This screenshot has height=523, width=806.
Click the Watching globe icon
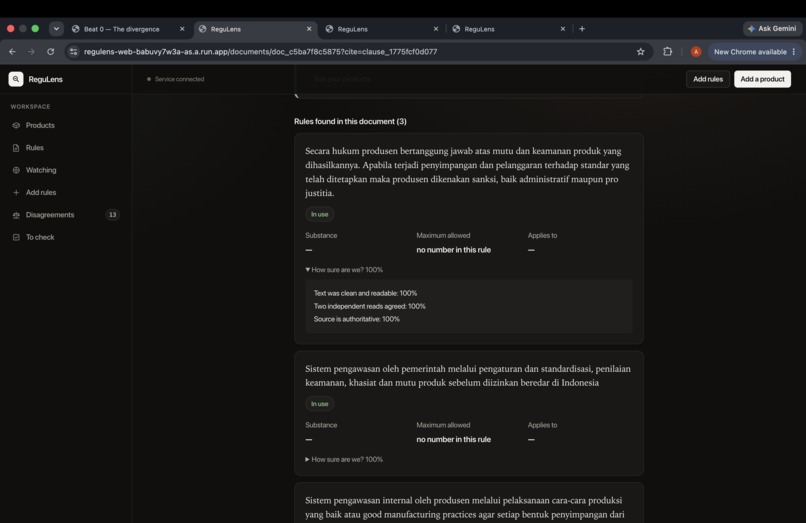click(x=16, y=170)
